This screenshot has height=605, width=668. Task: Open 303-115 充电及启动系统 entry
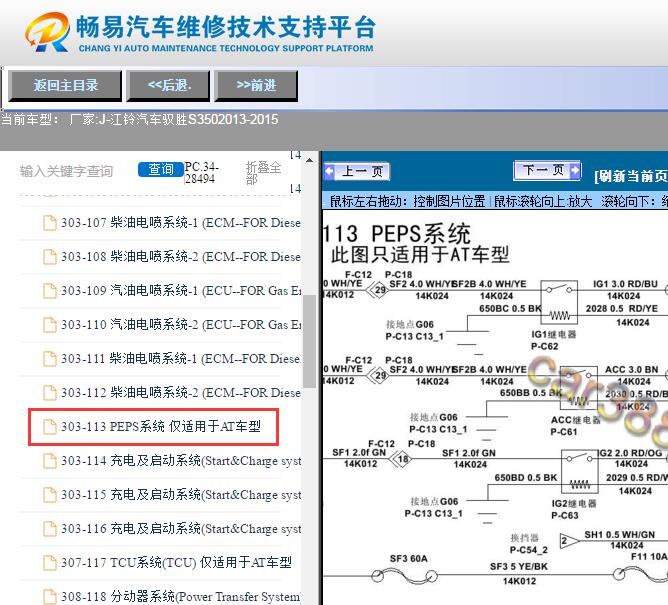[181, 495]
